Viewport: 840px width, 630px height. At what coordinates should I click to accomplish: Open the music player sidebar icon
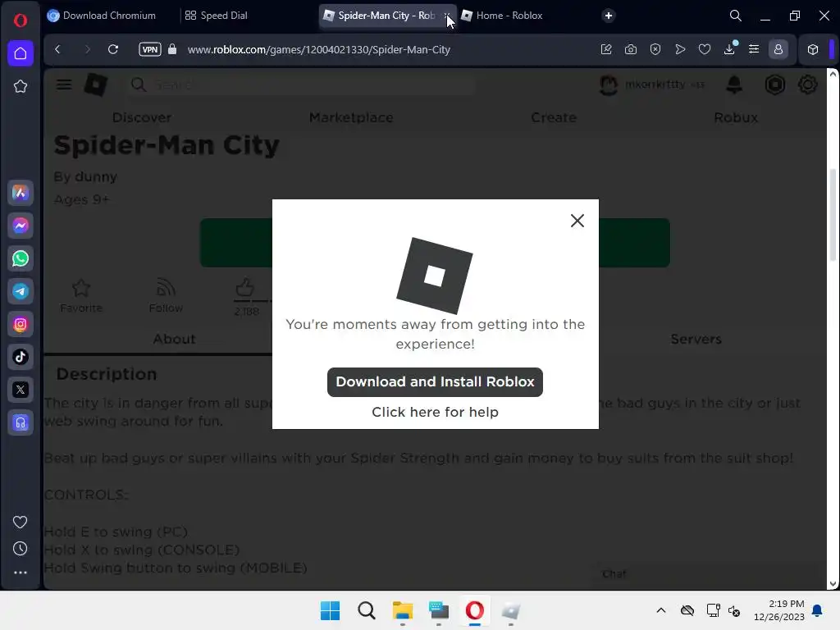21,422
